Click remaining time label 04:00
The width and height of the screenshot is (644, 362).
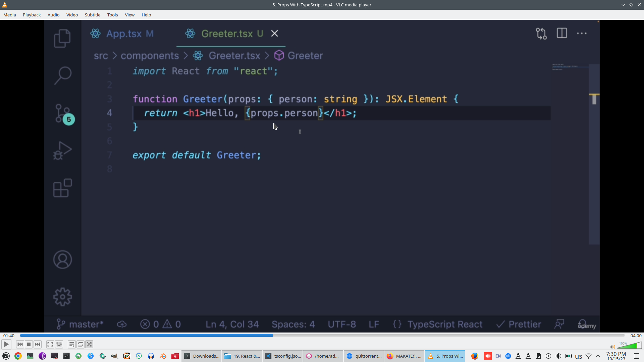click(636, 336)
